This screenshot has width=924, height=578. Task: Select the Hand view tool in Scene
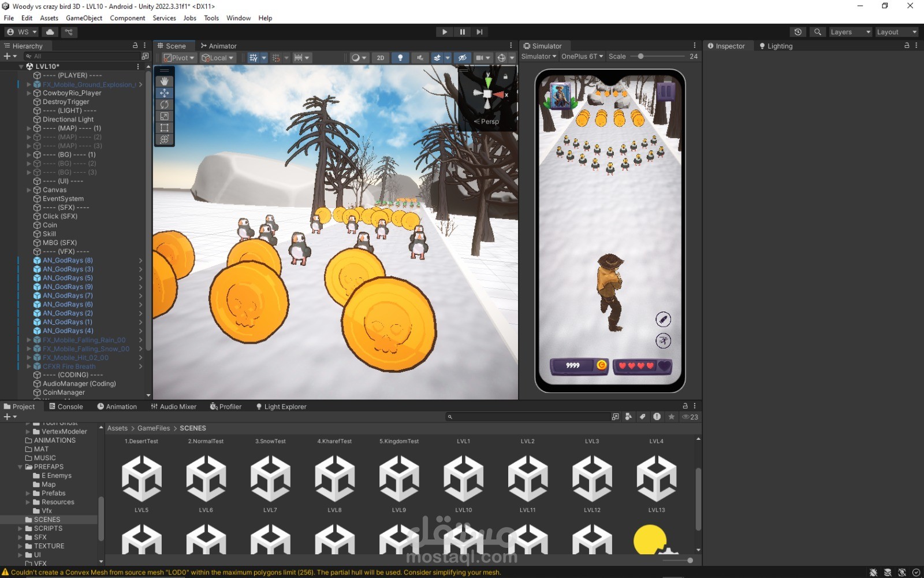165,81
